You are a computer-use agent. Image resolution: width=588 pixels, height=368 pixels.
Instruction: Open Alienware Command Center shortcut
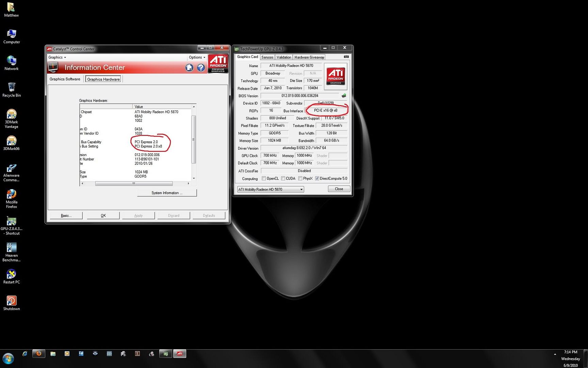click(11, 172)
